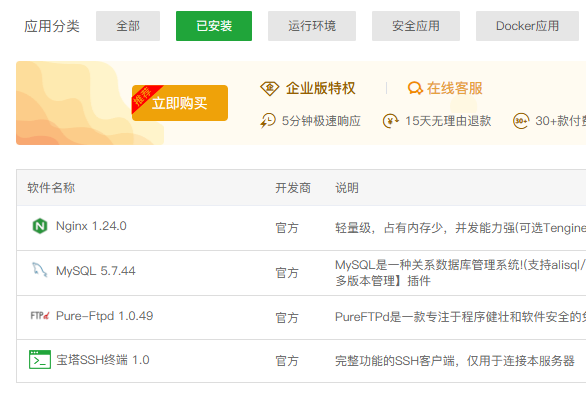586x412 pixels.
Task: Click the 15天无理由退款 text
Action: coord(448,121)
